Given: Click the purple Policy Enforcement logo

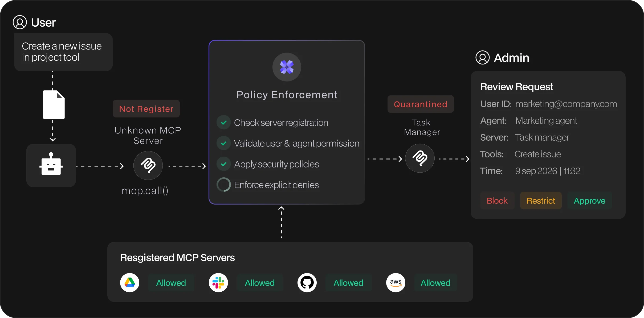Looking at the screenshot, I should click(x=287, y=67).
